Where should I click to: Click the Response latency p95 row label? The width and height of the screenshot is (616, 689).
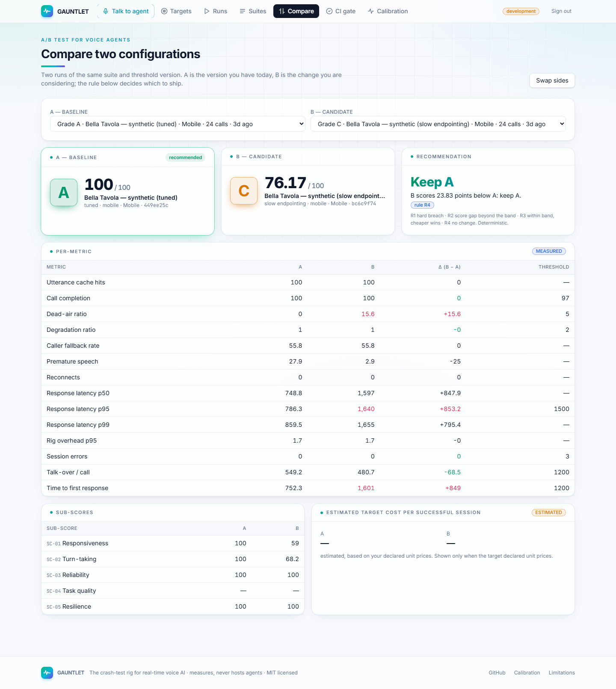[78, 409]
